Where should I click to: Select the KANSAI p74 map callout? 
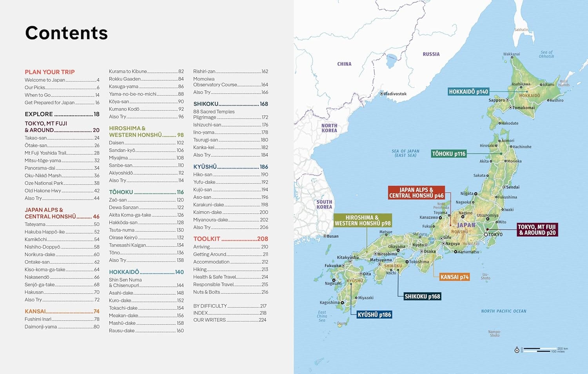pyautogui.click(x=454, y=277)
